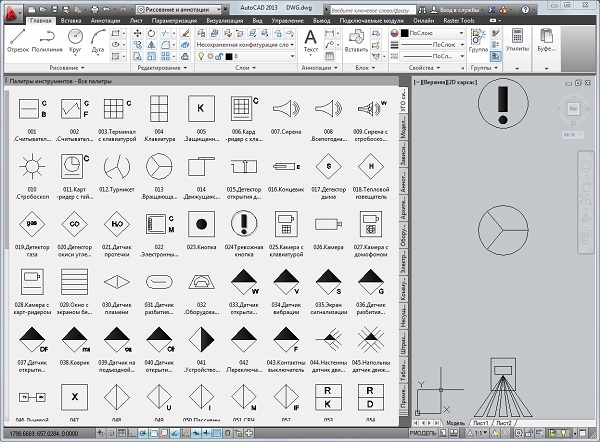
Task: Select the Полилиния (Polyline) tool
Action: pyautogui.click(x=47, y=39)
